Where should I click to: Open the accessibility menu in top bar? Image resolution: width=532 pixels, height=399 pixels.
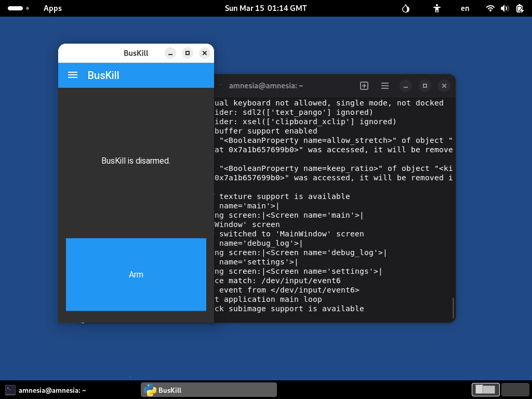pyautogui.click(x=437, y=8)
